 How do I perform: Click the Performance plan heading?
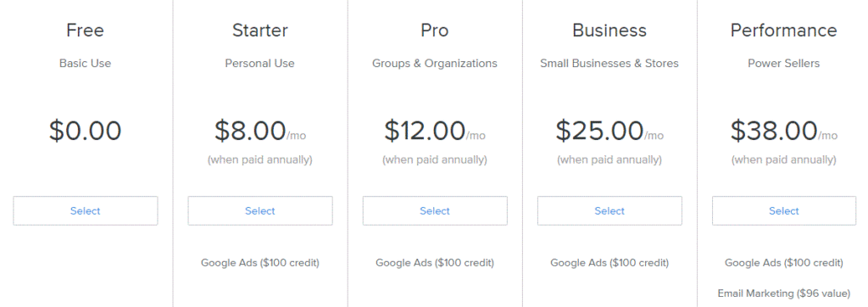click(784, 30)
